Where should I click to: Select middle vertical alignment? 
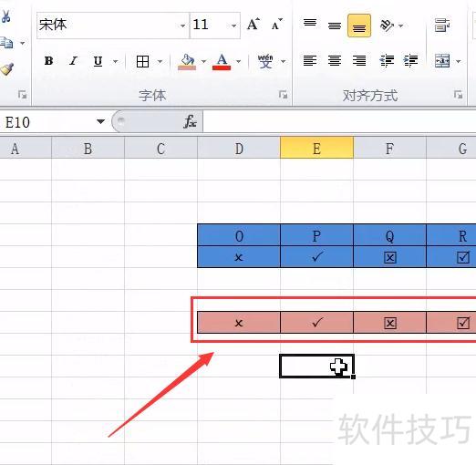tap(335, 26)
